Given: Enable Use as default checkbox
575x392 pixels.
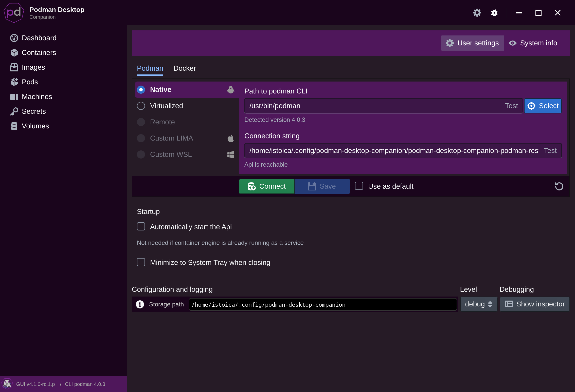Looking at the screenshot, I should pos(359,186).
